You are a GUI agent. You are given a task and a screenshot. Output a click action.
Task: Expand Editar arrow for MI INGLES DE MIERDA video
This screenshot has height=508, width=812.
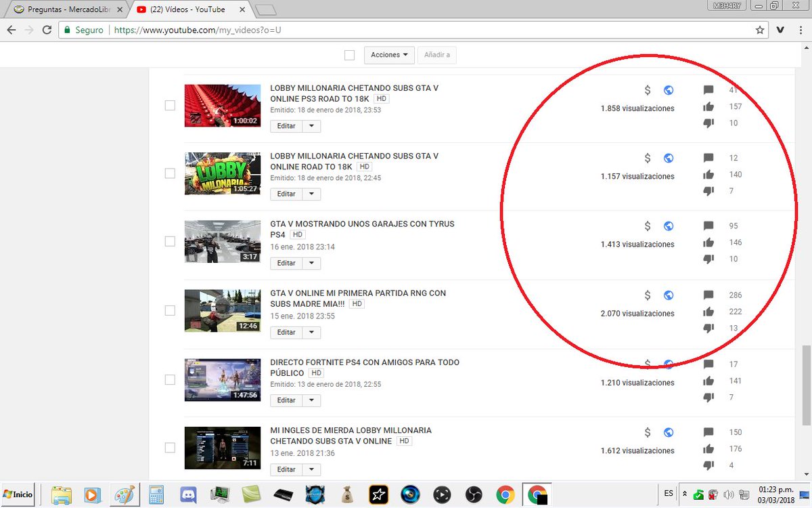point(311,469)
